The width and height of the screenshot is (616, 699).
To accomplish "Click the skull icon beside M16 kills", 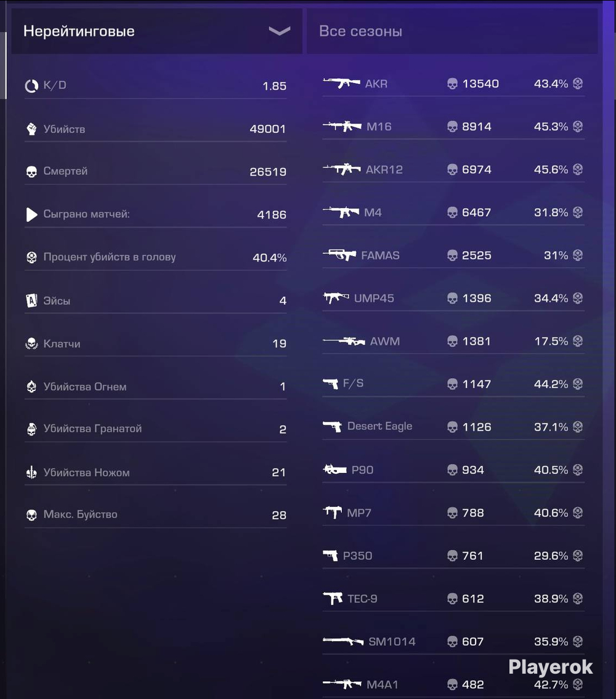I will tap(452, 127).
